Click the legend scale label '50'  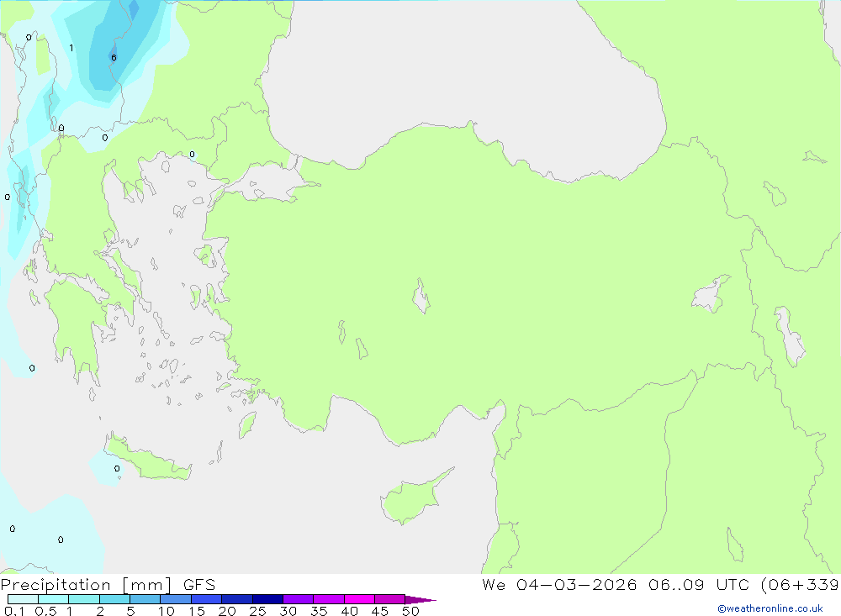(410, 611)
